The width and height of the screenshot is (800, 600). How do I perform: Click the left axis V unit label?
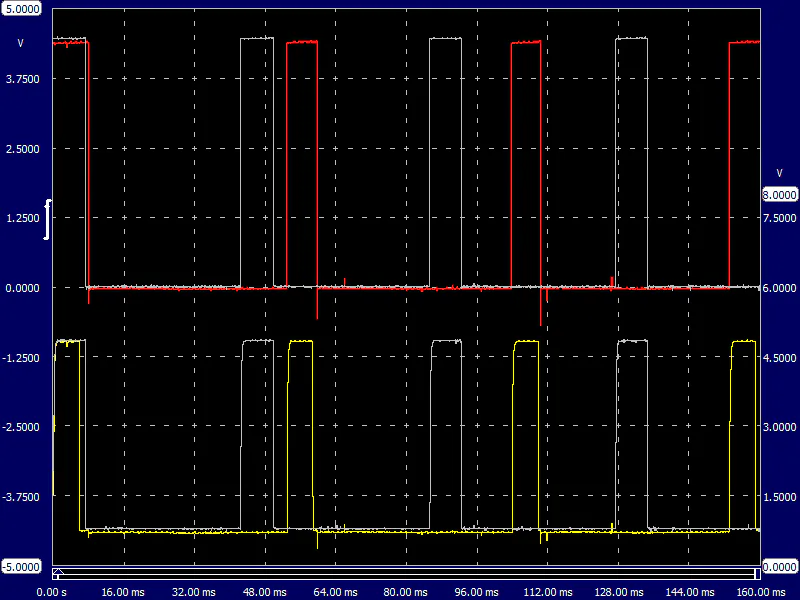(x=21, y=43)
